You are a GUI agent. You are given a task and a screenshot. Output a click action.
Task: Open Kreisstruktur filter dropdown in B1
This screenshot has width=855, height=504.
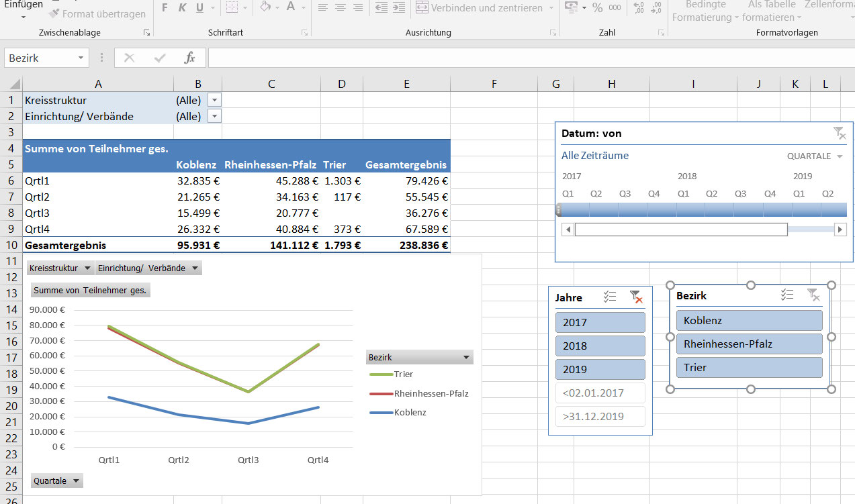(x=214, y=100)
